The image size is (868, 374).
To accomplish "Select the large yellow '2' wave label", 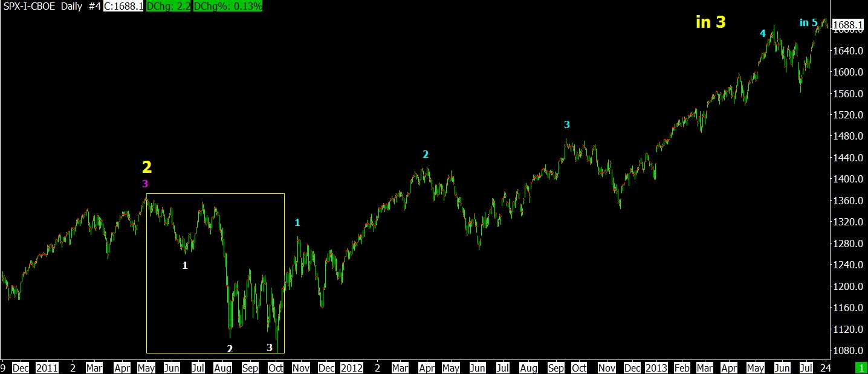I will point(146,167).
